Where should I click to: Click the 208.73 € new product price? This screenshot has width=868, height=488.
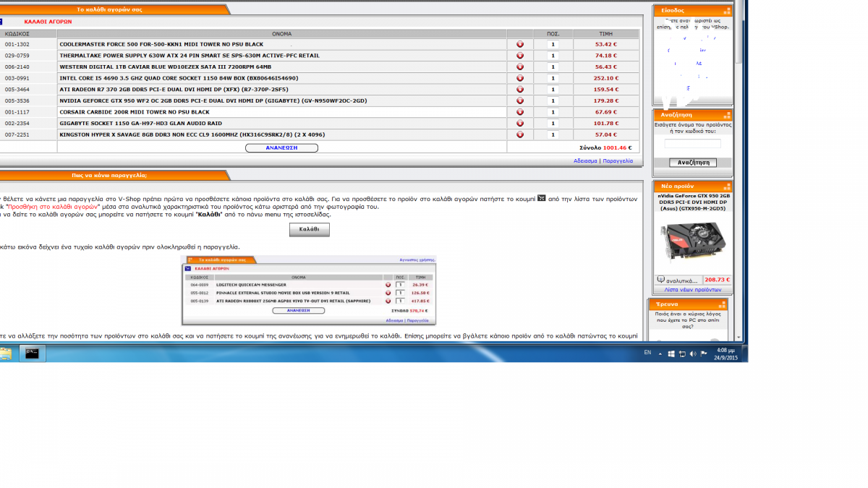coord(716,280)
